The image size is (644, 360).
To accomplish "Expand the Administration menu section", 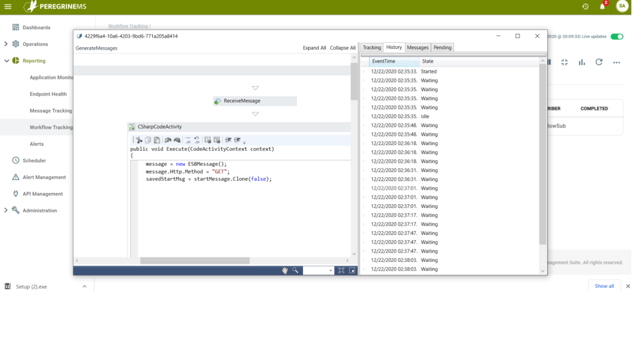I will pyautogui.click(x=6, y=210).
